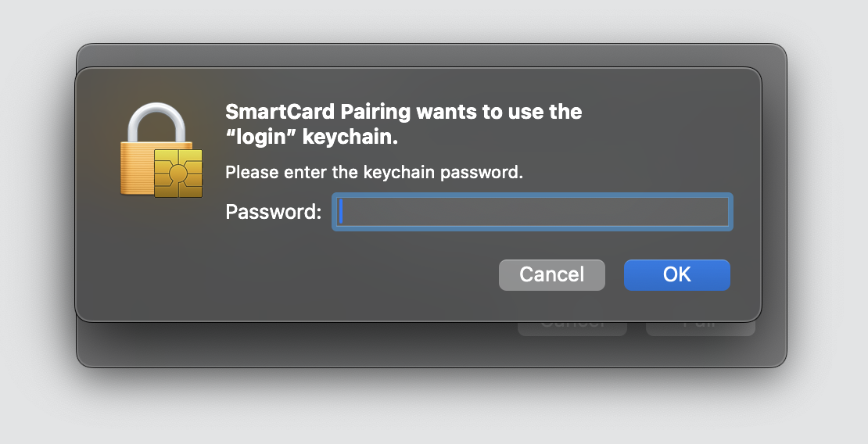Click the smart card chip icon
The width and height of the screenshot is (868, 444).
coord(178,174)
